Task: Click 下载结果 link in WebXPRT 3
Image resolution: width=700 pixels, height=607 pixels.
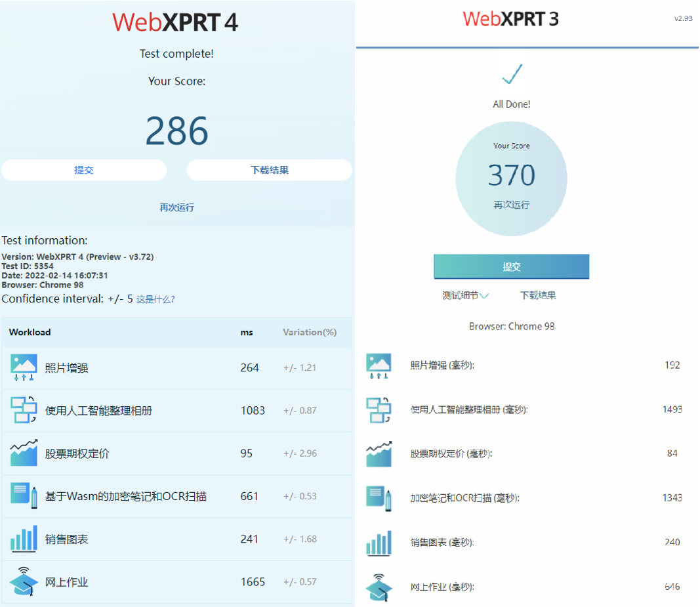Action: point(538,295)
